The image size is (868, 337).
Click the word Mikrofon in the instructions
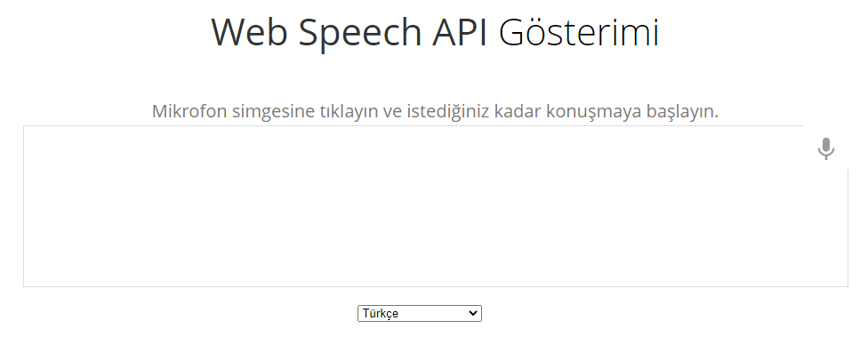pos(189,111)
